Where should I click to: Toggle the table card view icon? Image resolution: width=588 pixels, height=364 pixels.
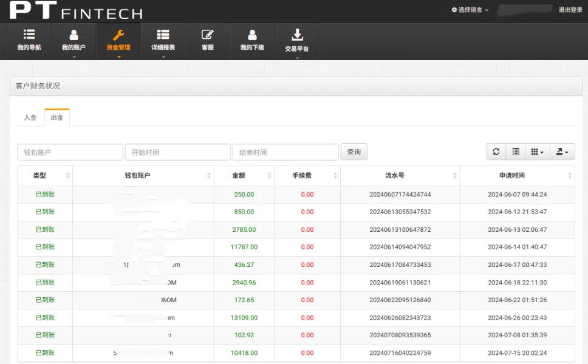pyautogui.click(x=516, y=152)
